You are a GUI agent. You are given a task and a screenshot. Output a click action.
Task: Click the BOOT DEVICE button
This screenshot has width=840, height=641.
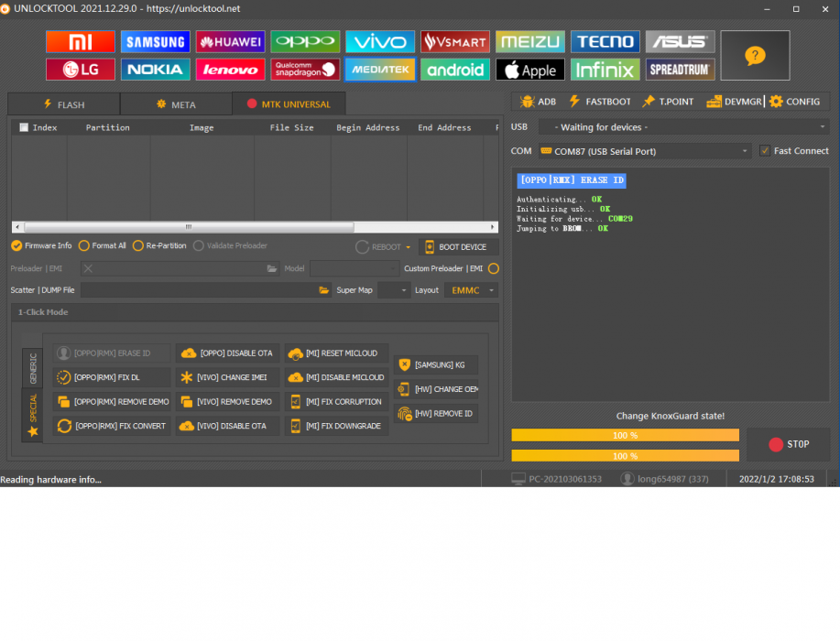[458, 247]
